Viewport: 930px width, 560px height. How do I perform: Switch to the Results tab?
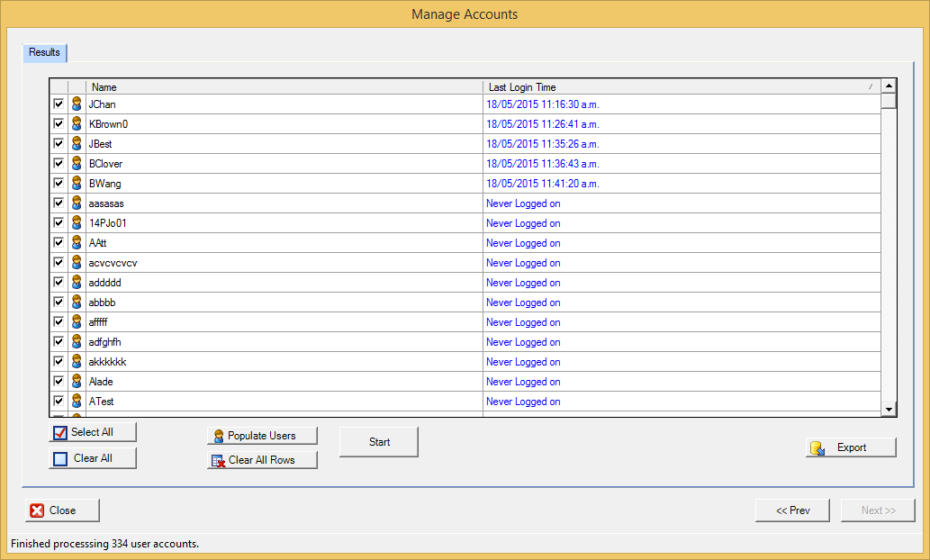point(44,53)
